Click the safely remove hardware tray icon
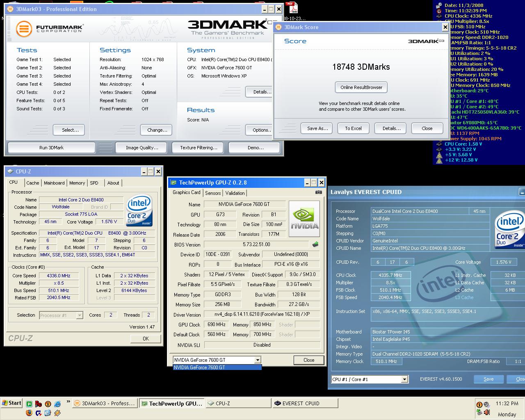This screenshot has width=525, height=420. coord(479,412)
